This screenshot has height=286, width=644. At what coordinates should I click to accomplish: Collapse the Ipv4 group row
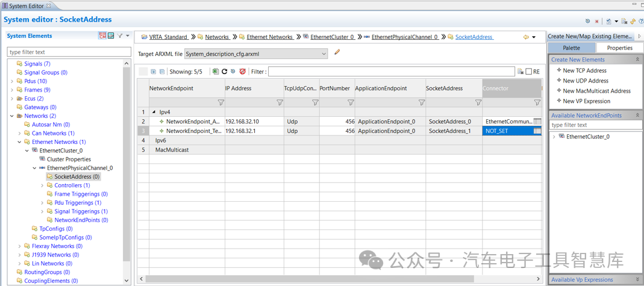[154, 112]
